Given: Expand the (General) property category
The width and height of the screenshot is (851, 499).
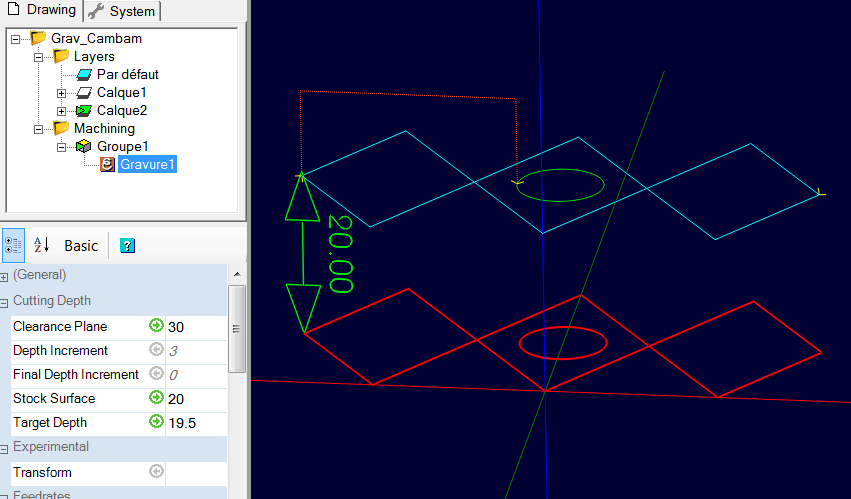Looking at the screenshot, I should coord(4,277).
